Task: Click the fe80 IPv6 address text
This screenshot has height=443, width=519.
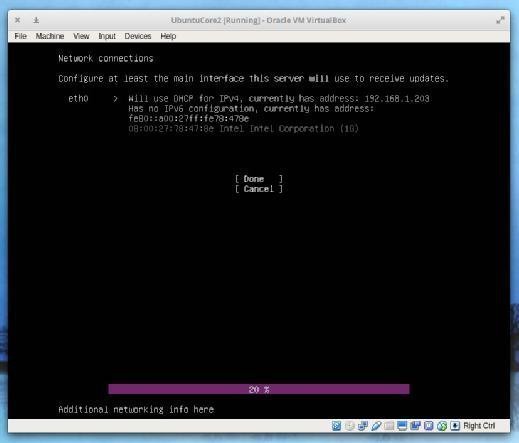Action: (189, 119)
